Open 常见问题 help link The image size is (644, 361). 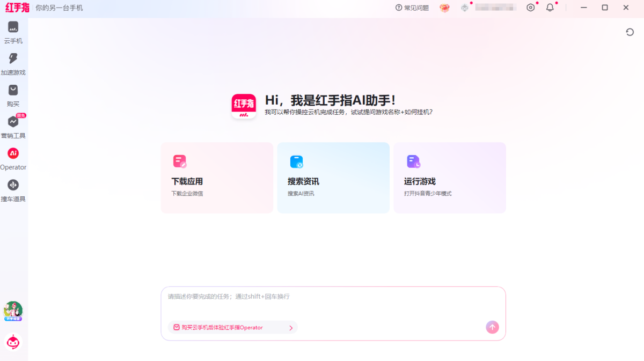click(412, 8)
